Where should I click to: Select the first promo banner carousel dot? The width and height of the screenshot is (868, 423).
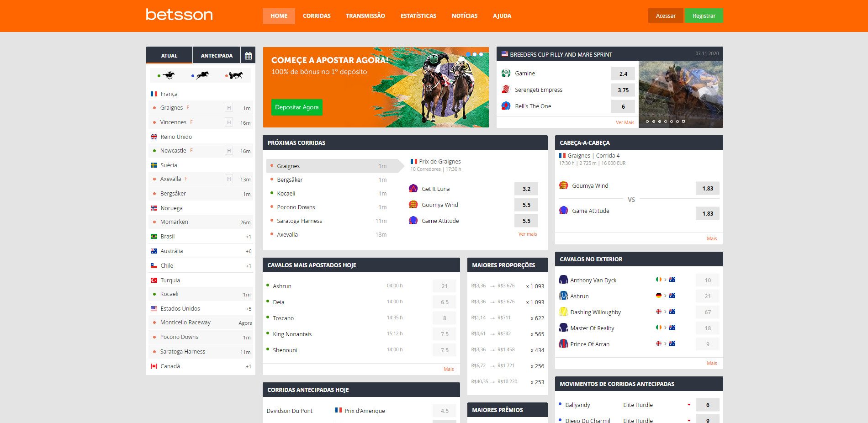468,54
